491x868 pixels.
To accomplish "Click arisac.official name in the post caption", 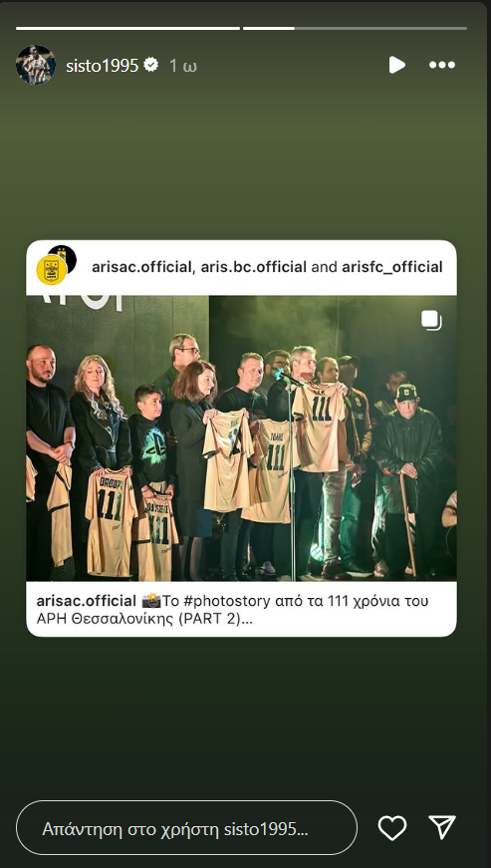I will click(87, 601).
